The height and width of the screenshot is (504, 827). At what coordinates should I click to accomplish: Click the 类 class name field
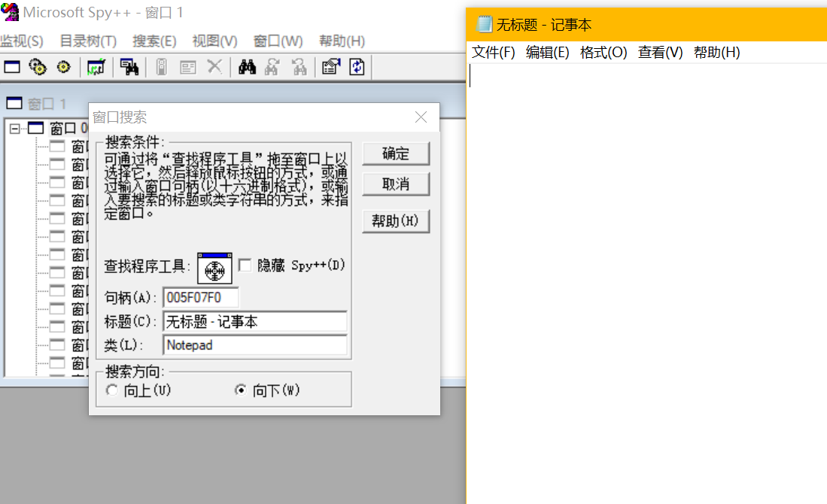(254, 345)
